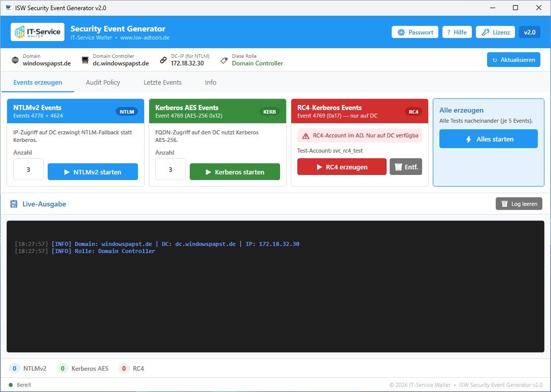Click the DC-IP link icon
The width and height of the screenshot is (551, 392).
pyautogui.click(x=163, y=60)
